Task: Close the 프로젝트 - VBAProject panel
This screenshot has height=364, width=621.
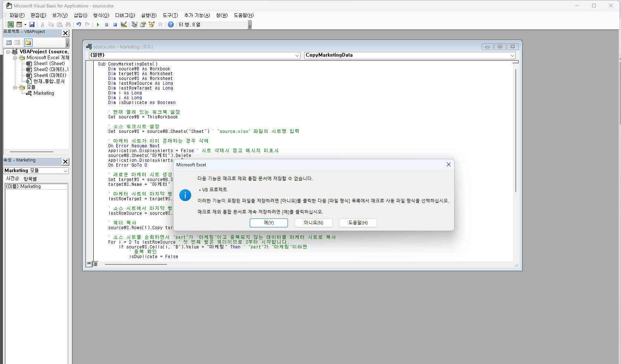Action: point(66,33)
